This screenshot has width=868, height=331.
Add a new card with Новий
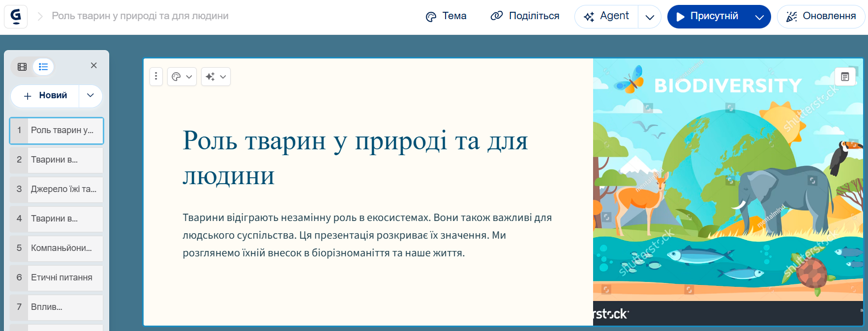click(x=45, y=96)
